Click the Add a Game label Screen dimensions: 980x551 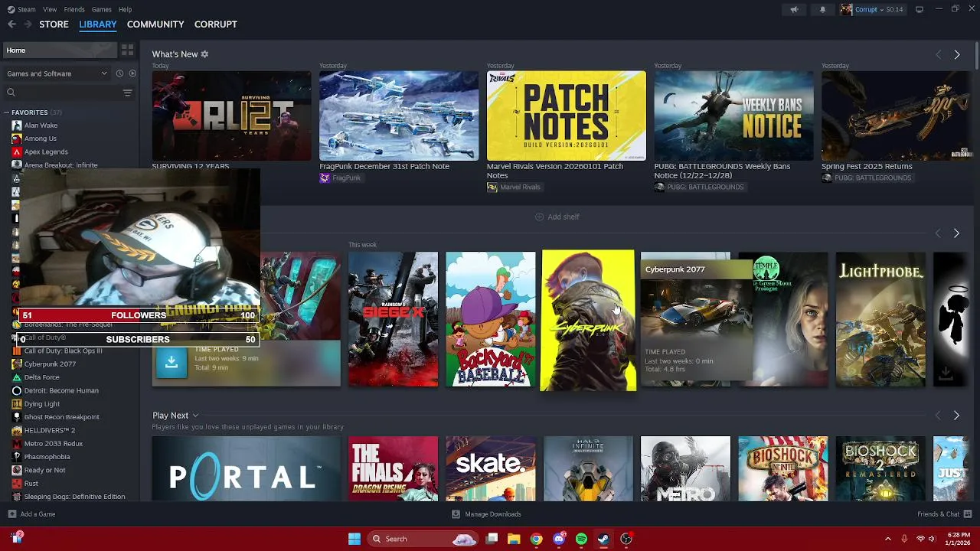tap(38, 514)
